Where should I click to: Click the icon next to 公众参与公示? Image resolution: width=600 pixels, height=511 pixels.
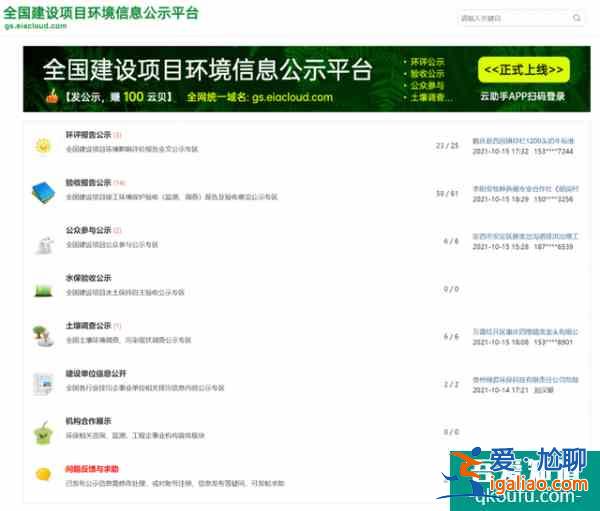coord(44,245)
